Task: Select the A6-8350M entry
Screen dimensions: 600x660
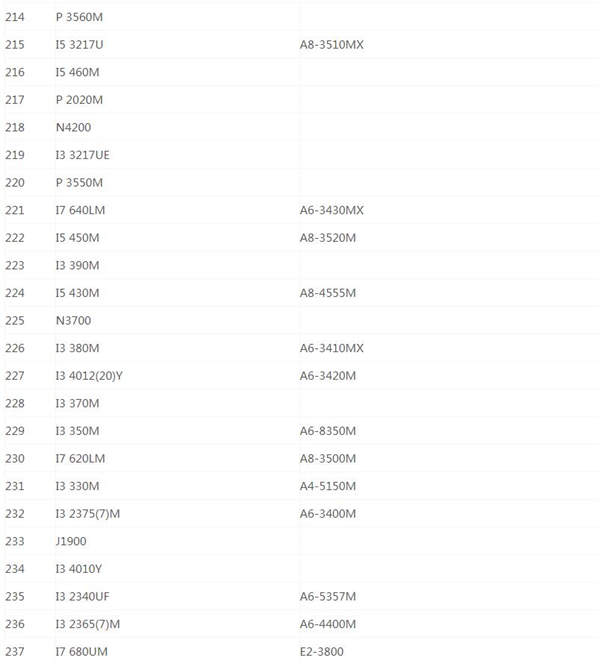Action: (327, 431)
